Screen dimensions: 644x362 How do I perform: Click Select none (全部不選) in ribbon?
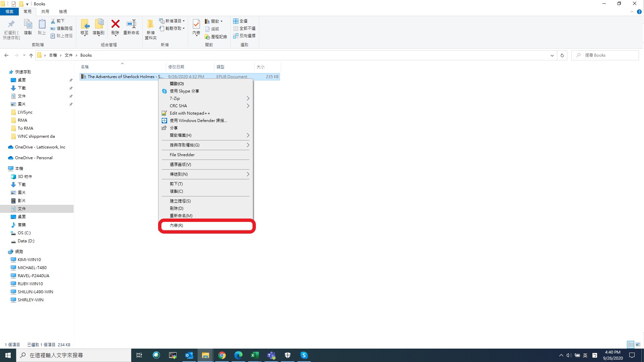pos(244,28)
